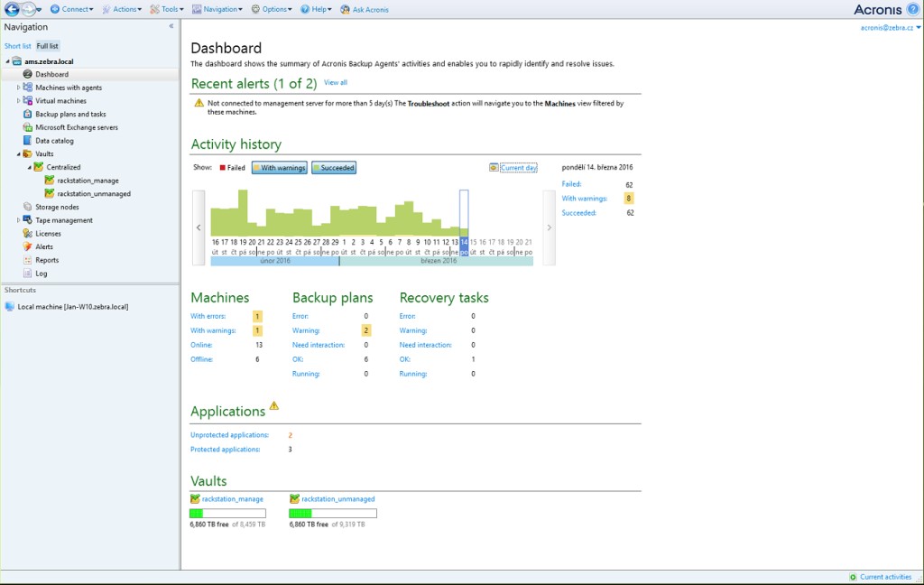The height and width of the screenshot is (585, 924).
Task: Select rackstation_unmanaged in navigation tree
Action: (94, 193)
